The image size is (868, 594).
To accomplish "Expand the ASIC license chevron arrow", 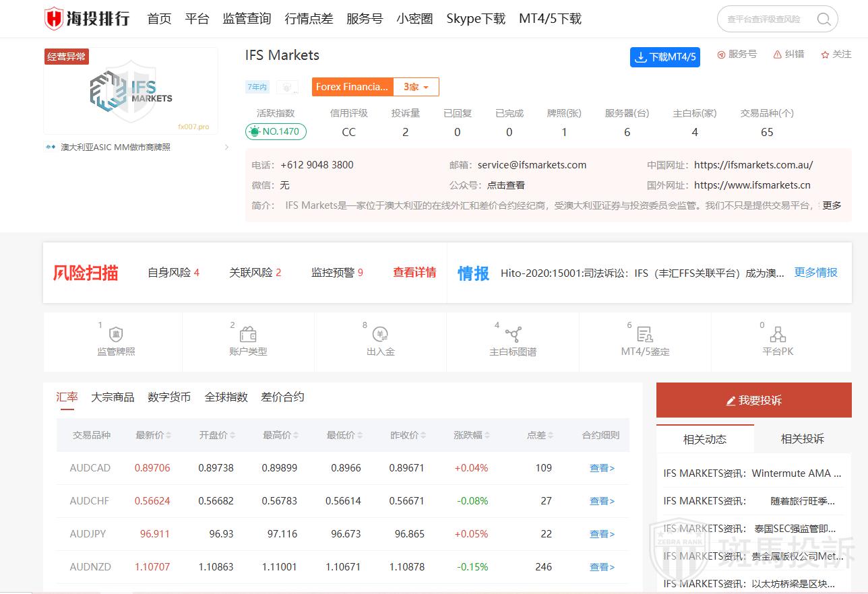I will coord(226,147).
